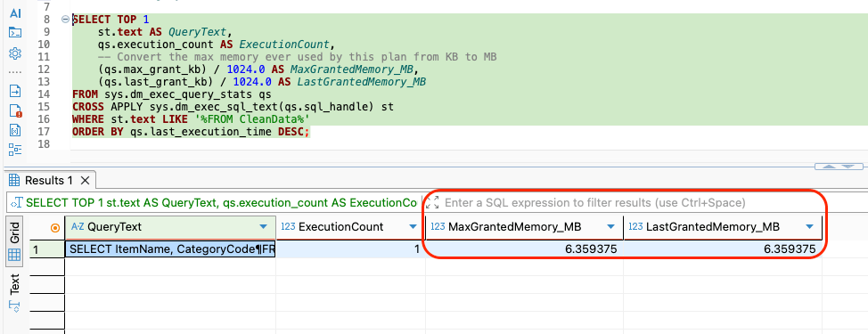Open the SQL console terminal icon
The image size is (868, 334).
(x=15, y=33)
